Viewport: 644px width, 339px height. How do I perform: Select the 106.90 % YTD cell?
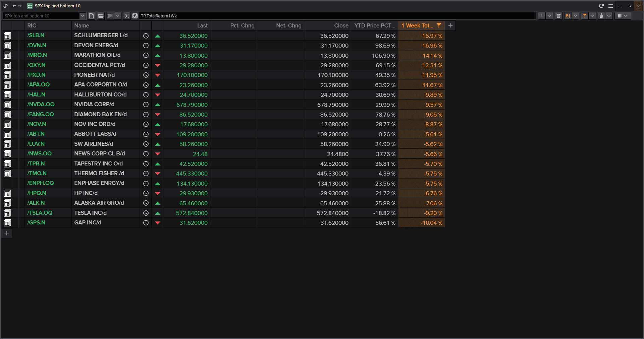click(374, 55)
